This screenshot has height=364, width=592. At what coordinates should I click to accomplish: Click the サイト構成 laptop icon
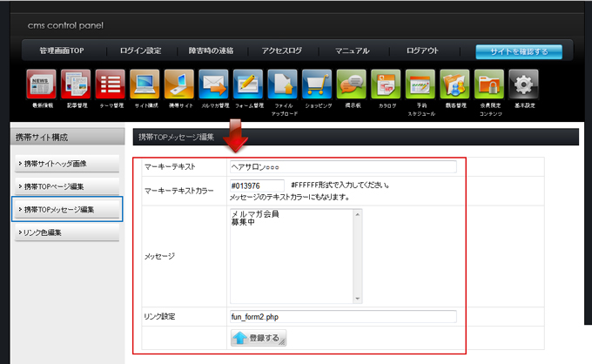[145, 84]
